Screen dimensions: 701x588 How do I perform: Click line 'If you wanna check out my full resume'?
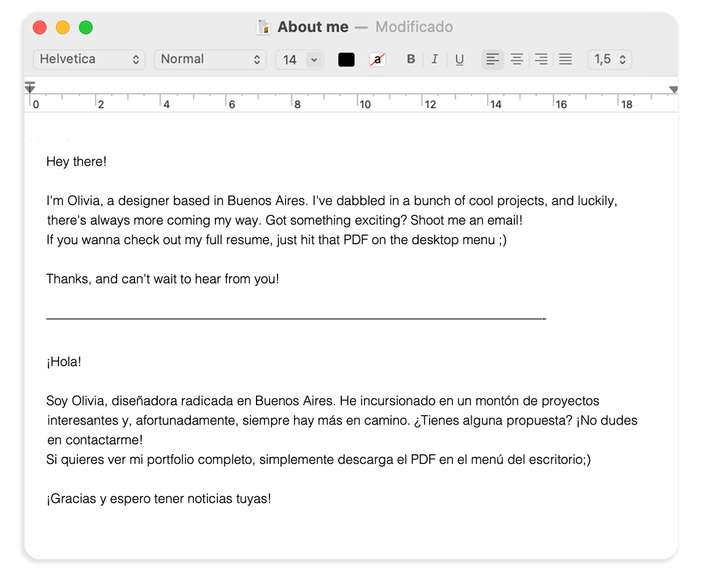(276, 240)
